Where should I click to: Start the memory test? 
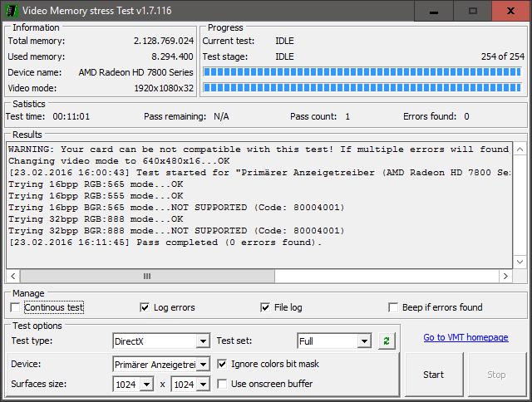coord(434,375)
